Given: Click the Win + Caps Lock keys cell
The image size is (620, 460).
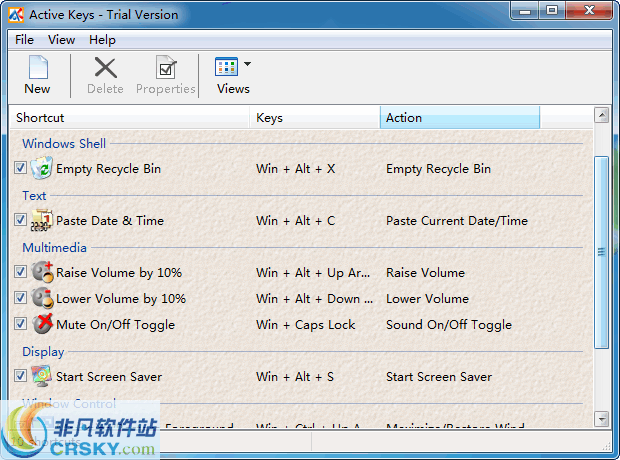Looking at the screenshot, I should click(306, 325).
